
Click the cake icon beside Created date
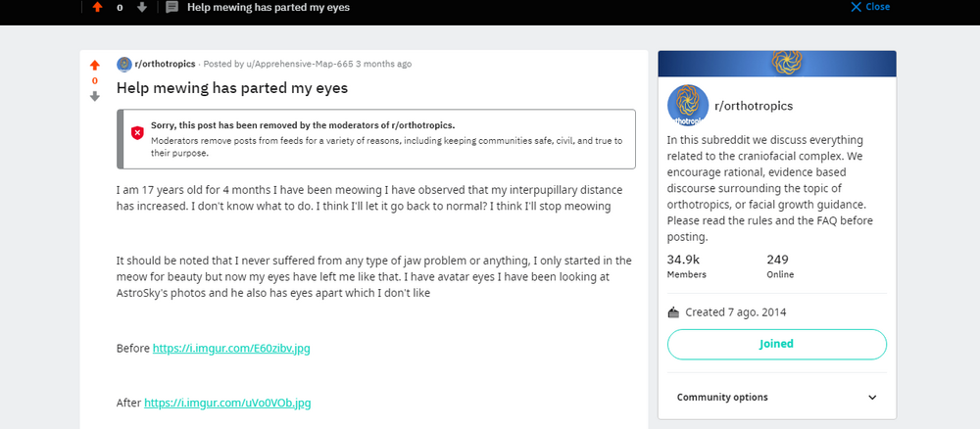click(x=673, y=312)
